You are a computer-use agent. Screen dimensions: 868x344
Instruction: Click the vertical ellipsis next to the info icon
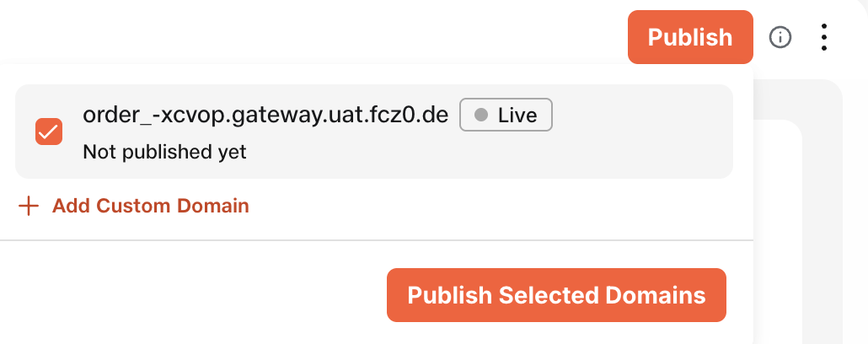(x=824, y=37)
